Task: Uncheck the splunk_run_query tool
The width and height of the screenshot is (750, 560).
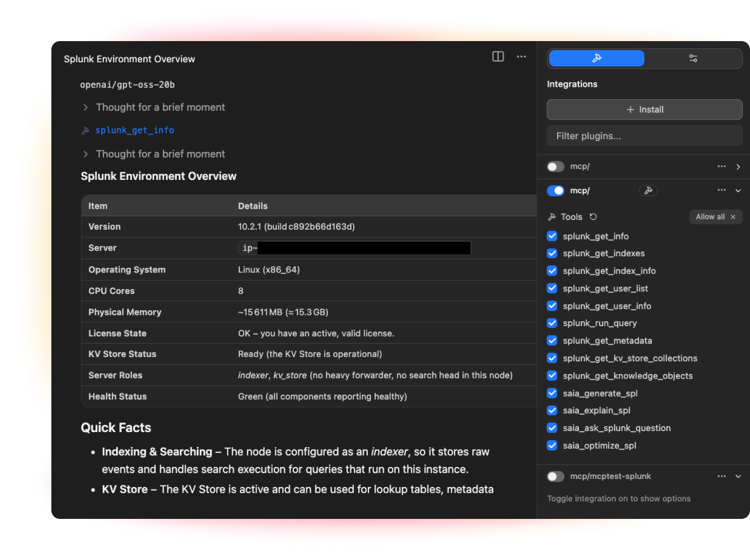Action: pyautogui.click(x=552, y=323)
